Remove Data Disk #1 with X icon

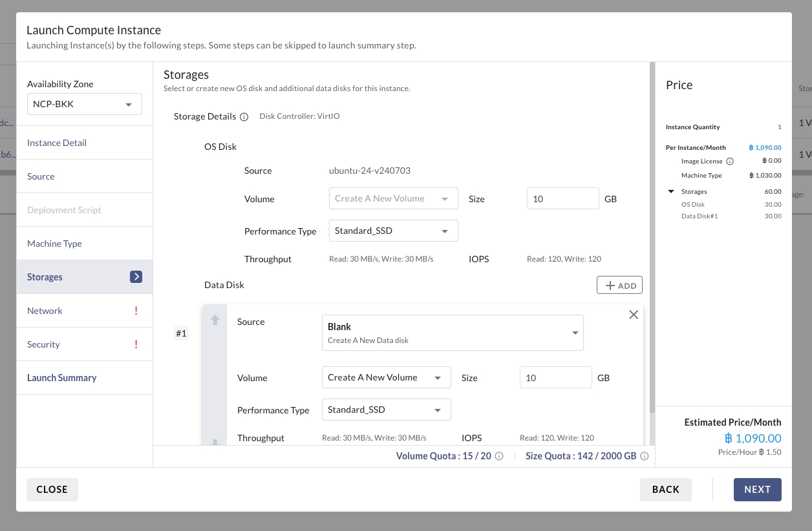pos(634,315)
